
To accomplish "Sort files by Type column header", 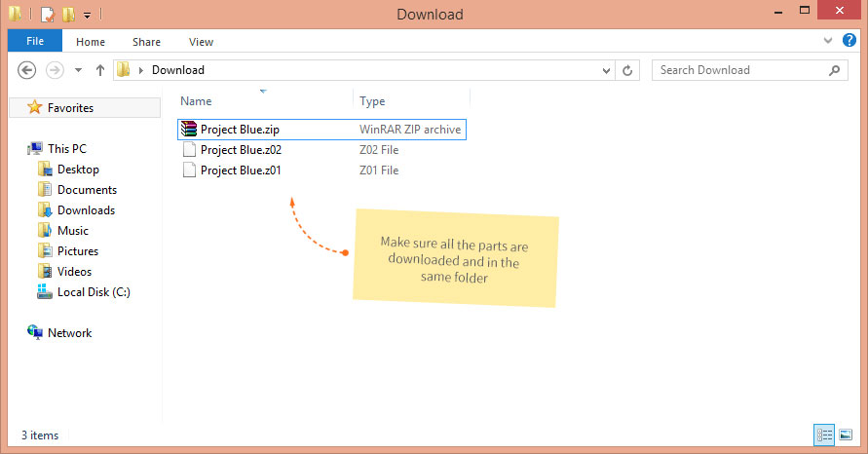I will pos(372,101).
